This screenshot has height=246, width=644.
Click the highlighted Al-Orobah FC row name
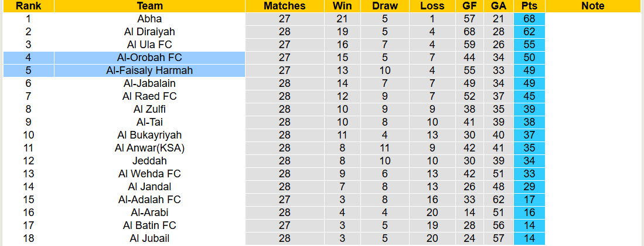149,58
